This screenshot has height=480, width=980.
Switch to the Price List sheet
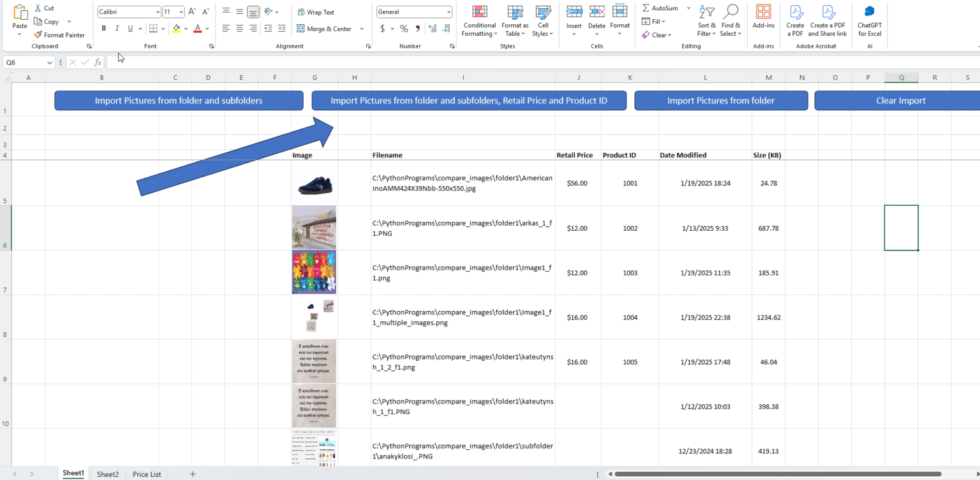(x=146, y=474)
